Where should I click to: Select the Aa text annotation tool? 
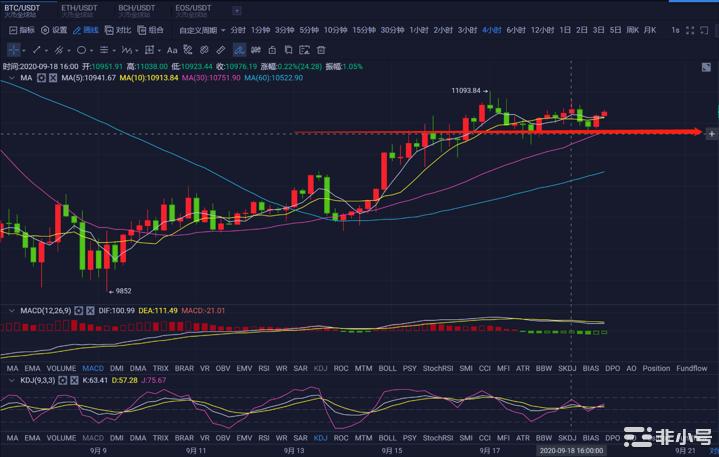point(172,50)
